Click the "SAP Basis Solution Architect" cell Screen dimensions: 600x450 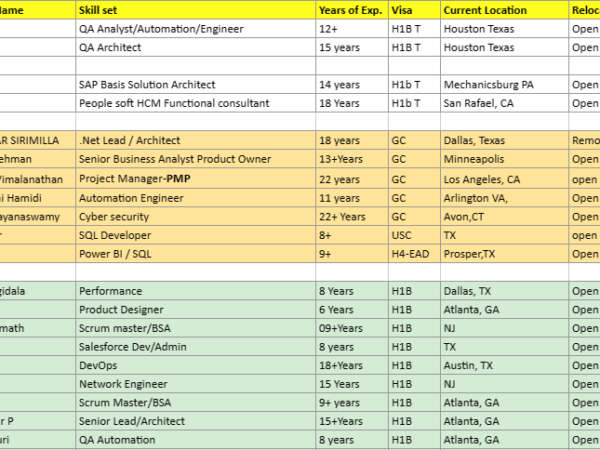point(147,85)
